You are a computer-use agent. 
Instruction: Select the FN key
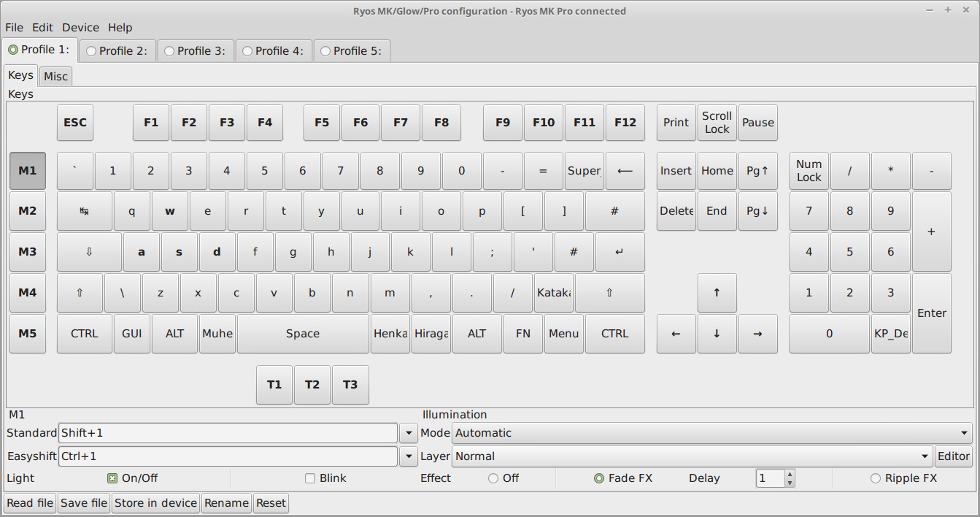click(x=523, y=334)
